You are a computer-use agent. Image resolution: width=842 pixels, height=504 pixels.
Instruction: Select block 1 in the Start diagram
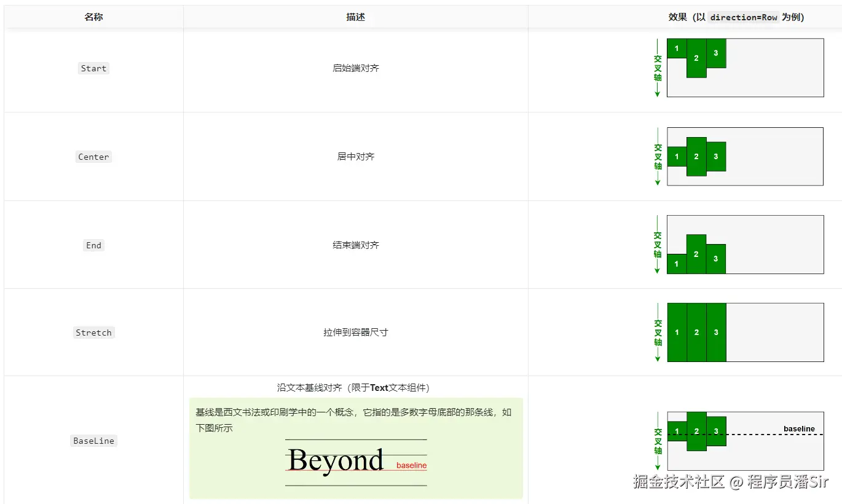(677, 49)
